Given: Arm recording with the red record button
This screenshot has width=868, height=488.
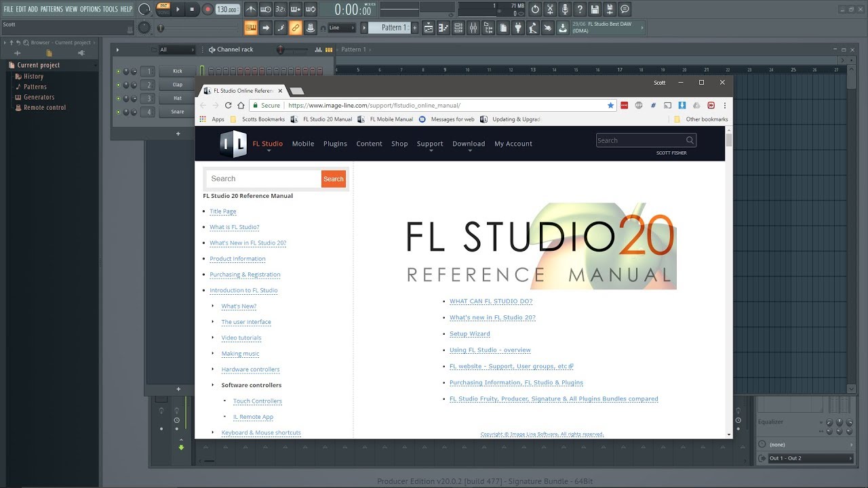Looking at the screenshot, I should coord(208,9).
